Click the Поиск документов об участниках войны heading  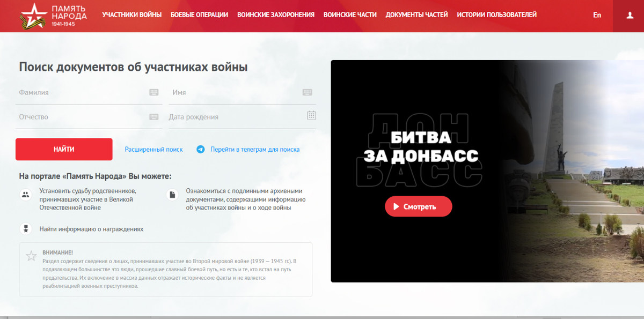pyautogui.click(x=133, y=67)
